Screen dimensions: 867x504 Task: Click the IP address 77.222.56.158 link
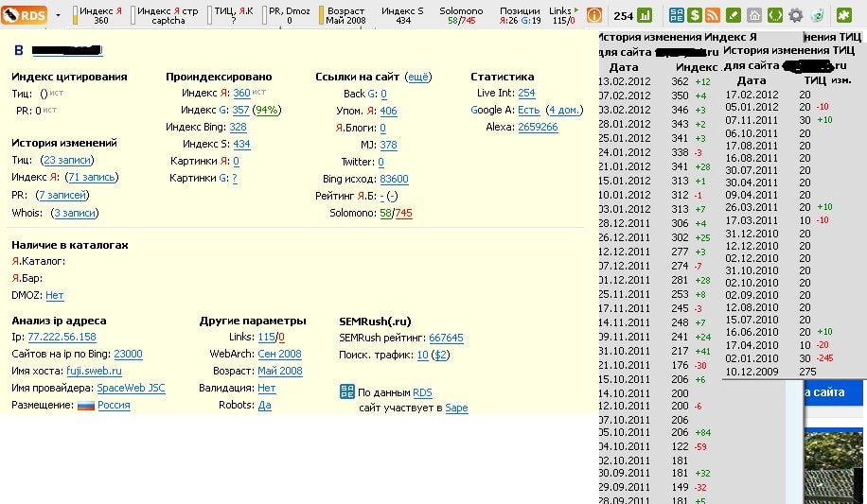pyautogui.click(x=62, y=337)
